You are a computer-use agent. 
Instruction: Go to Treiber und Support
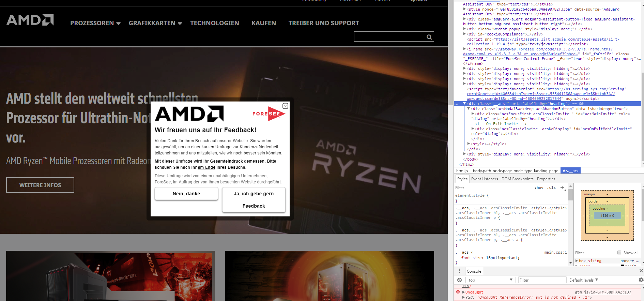324,23
